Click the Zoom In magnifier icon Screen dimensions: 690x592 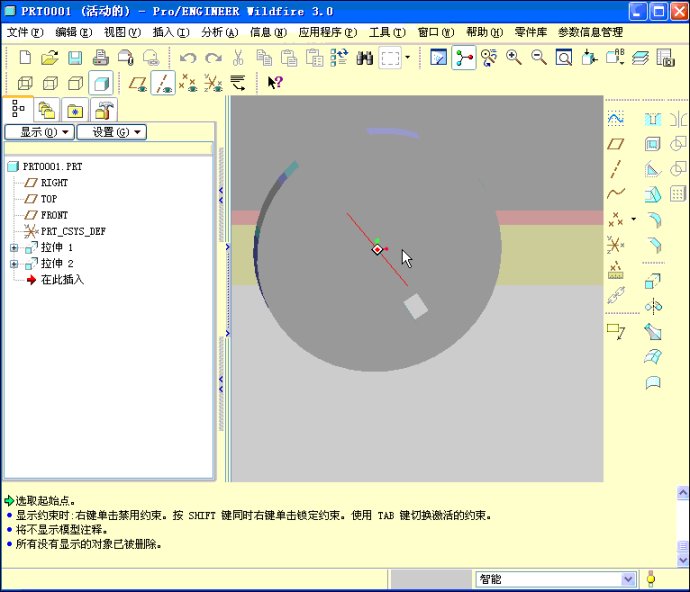point(514,58)
